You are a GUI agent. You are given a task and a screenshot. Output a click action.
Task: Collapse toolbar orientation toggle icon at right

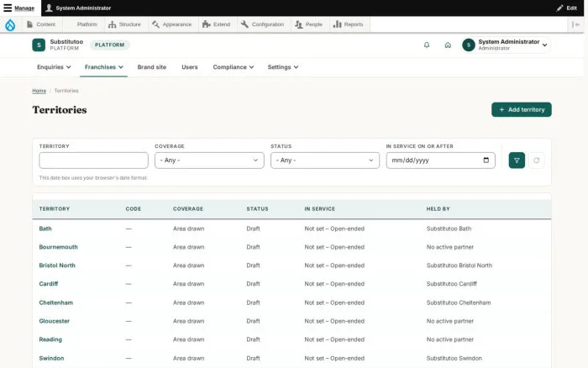coord(575,24)
